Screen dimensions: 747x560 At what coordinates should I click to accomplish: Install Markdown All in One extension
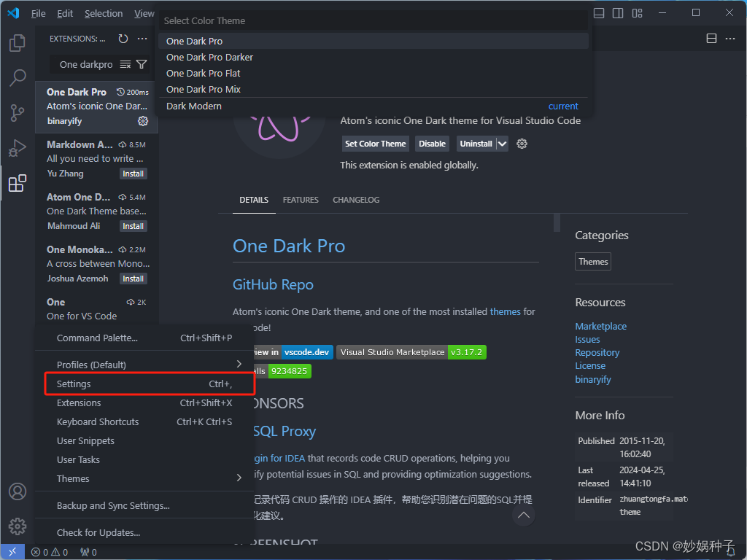(x=133, y=174)
